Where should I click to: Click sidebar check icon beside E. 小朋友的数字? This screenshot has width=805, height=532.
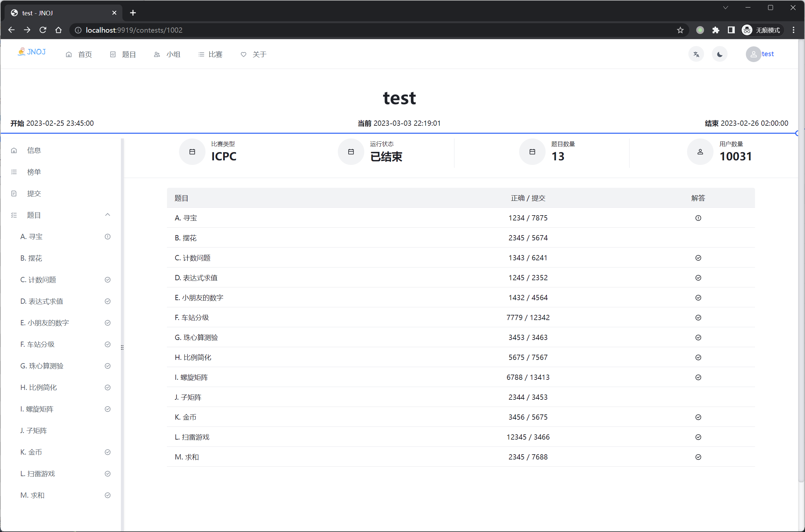[107, 323]
